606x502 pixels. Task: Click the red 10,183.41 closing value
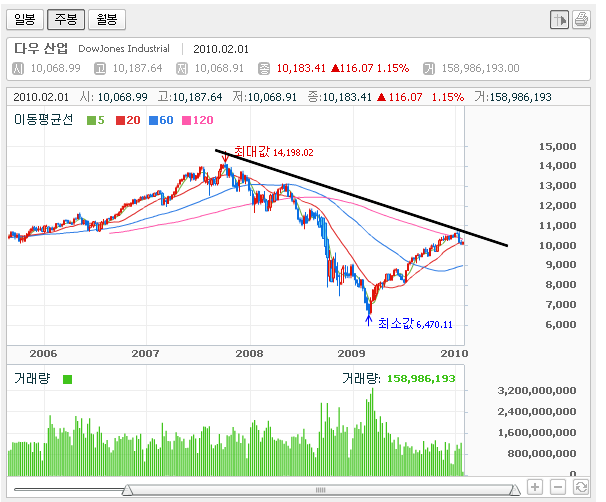[301, 68]
